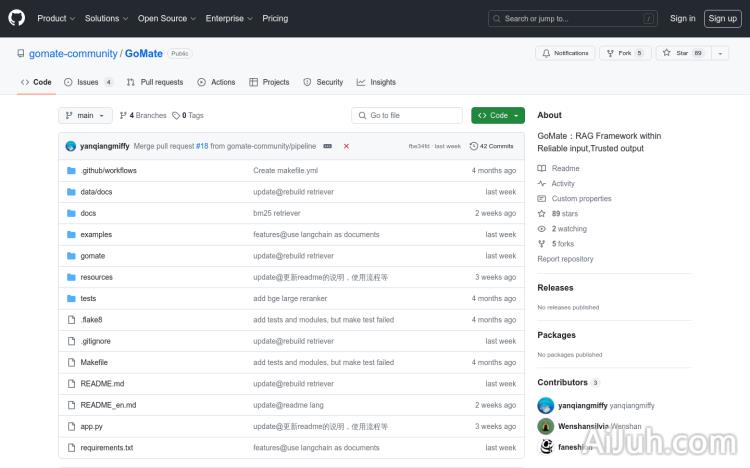750x468 pixels.
Task: Click the yanqiangmiffy avatar in commit bar
Action: click(71, 146)
